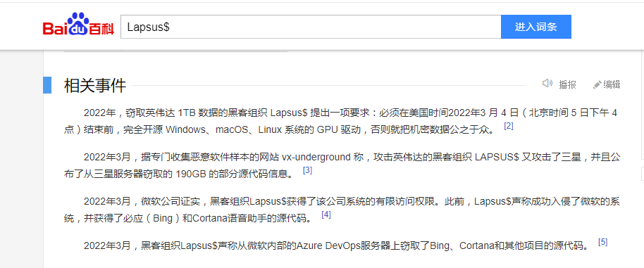This screenshot has height=268, width=644.
Task: Click the text '190GB' in the Samsung paragraph
Action: (190, 174)
